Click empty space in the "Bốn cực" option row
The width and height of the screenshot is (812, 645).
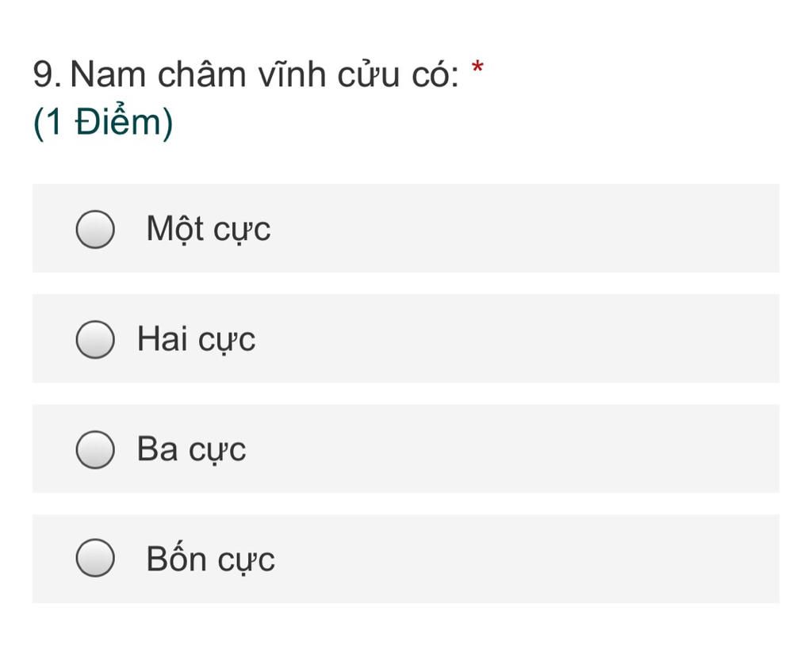[518, 559]
